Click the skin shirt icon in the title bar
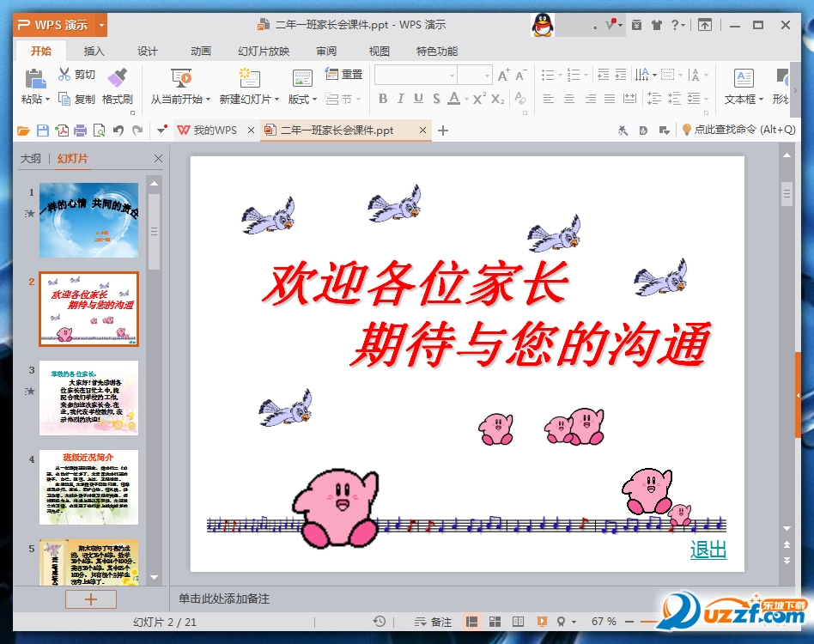814x644 pixels. tap(656, 25)
